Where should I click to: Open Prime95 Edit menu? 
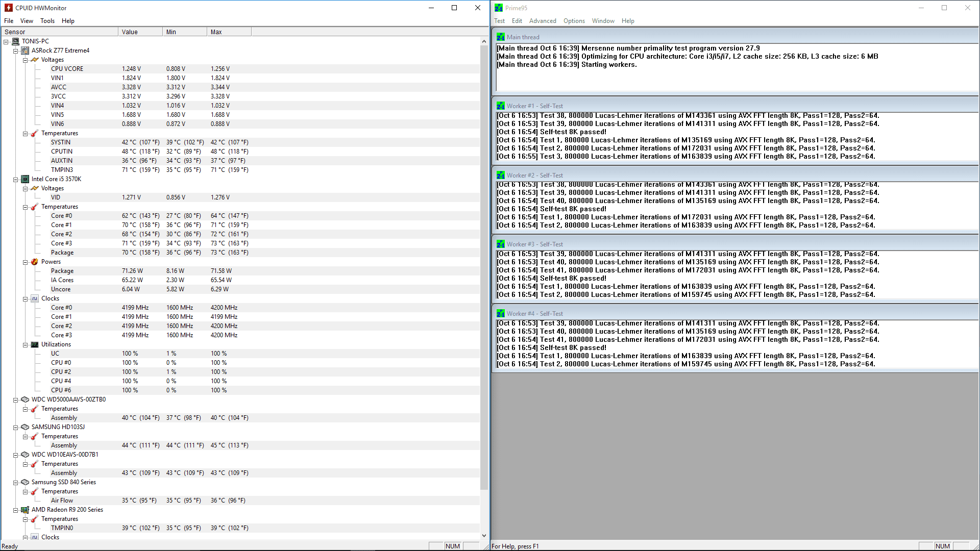pos(517,21)
